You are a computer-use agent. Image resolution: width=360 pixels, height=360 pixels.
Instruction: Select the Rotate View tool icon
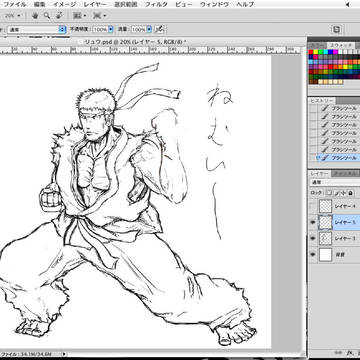(x=59, y=15)
